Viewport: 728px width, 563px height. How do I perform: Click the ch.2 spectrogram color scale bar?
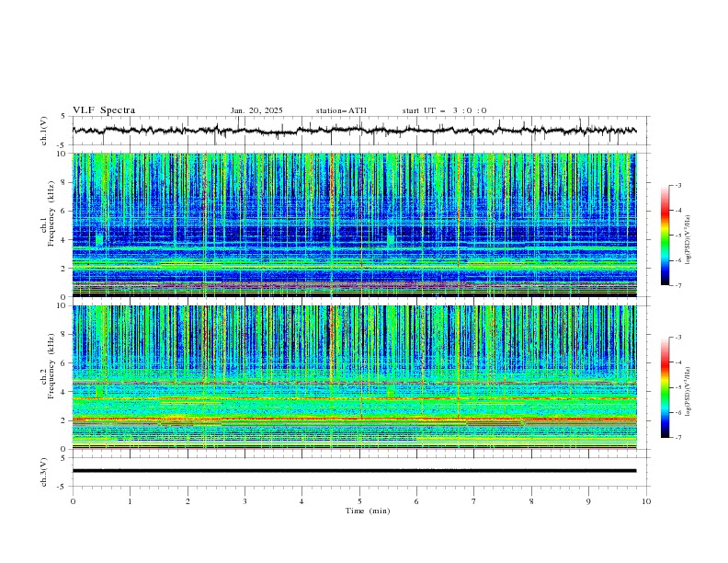coord(665,387)
